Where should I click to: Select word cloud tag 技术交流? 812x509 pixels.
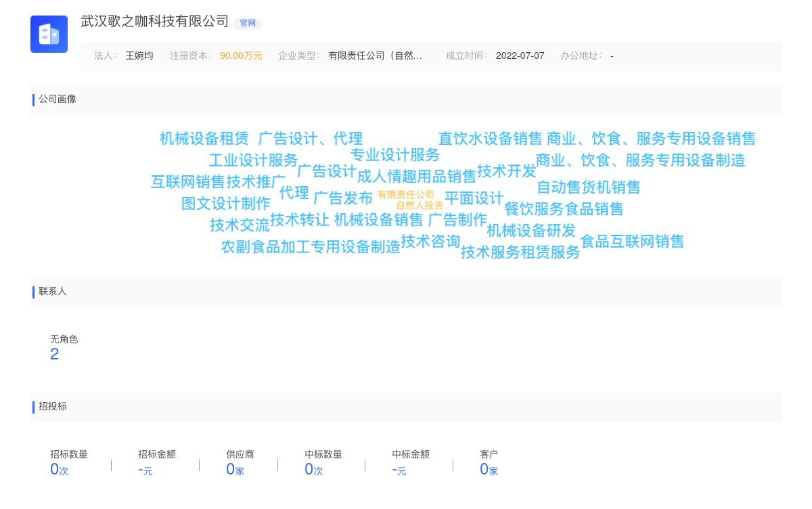click(240, 225)
